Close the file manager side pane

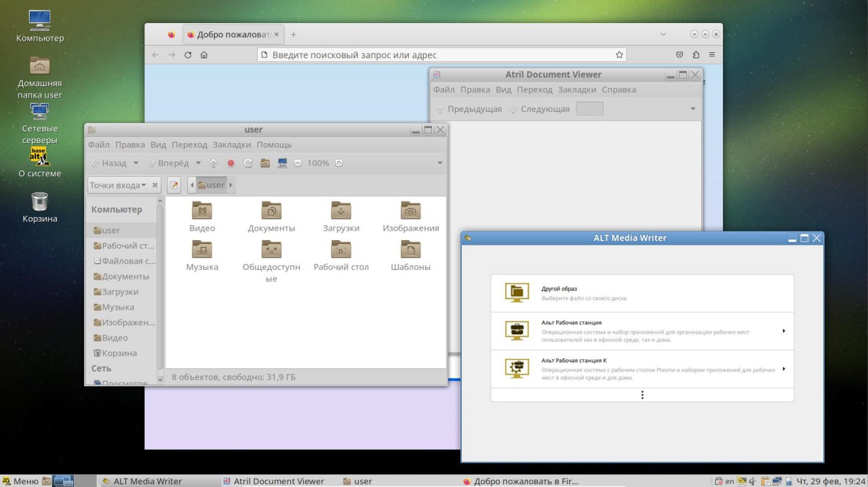(x=155, y=184)
